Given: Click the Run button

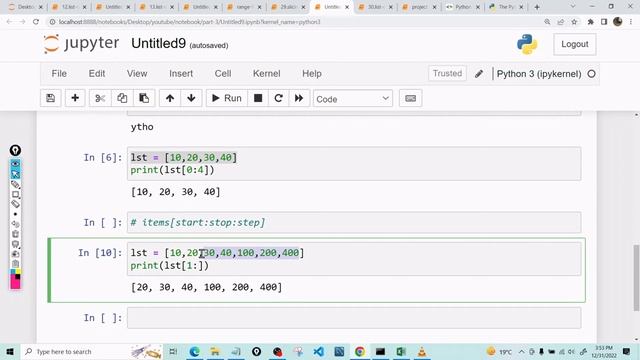Looking at the screenshot, I should 227,98.
